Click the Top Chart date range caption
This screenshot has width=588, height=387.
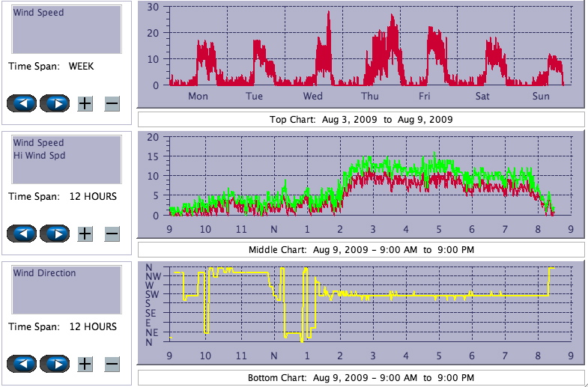(361, 120)
